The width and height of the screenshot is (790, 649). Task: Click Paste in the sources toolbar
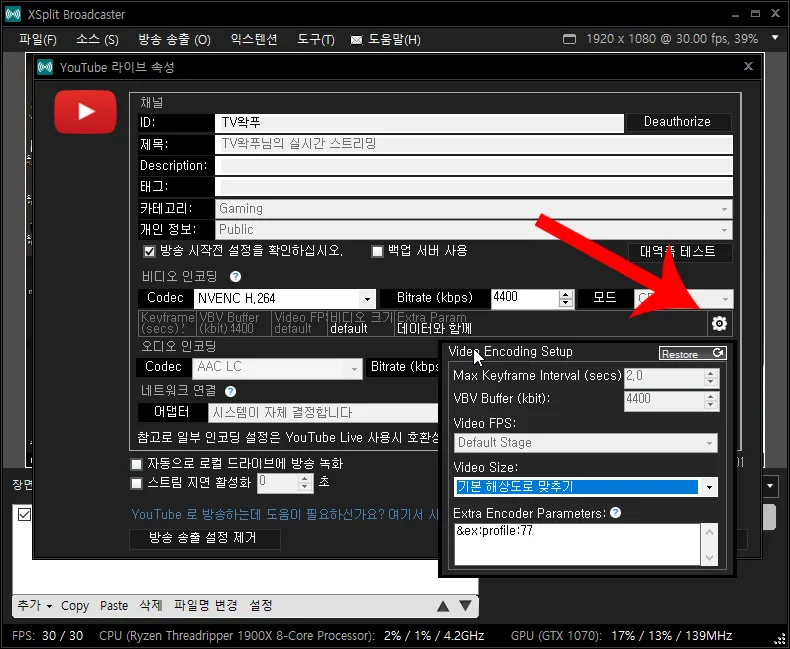(114, 606)
